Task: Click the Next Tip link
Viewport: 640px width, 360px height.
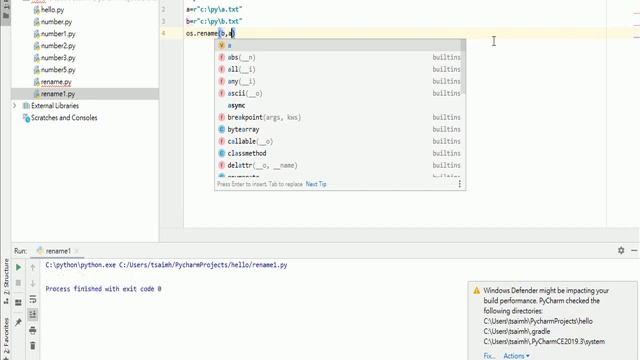Action: pos(316,184)
